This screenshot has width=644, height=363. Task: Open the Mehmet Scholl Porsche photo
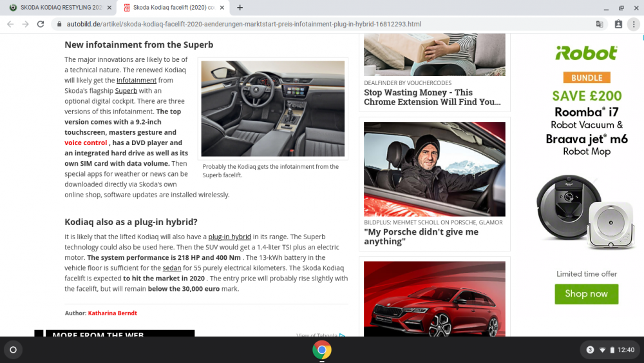[x=435, y=169]
